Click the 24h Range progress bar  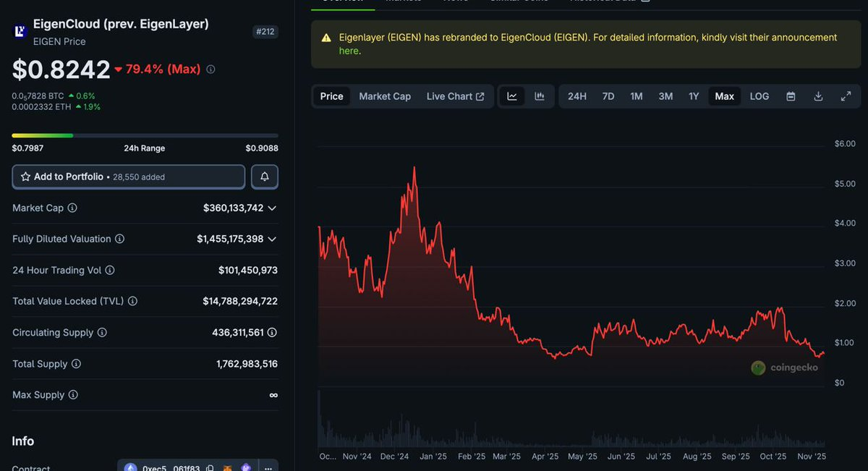tap(145, 135)
